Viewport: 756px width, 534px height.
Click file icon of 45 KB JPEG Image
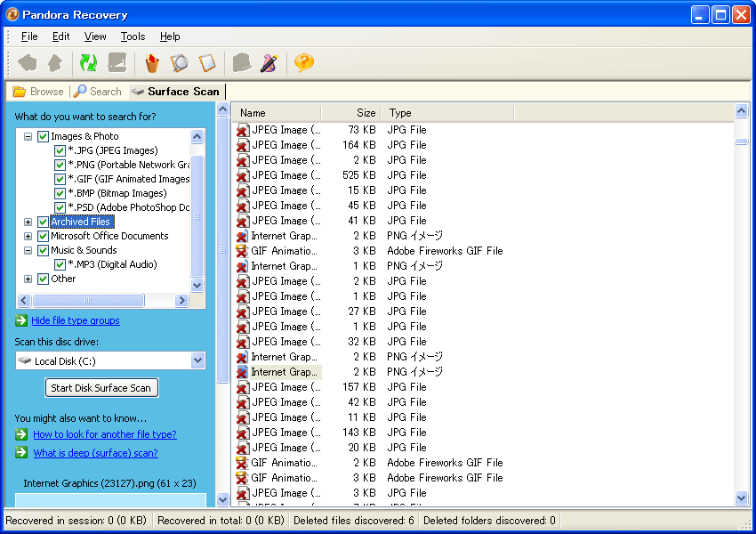[243, 206]
